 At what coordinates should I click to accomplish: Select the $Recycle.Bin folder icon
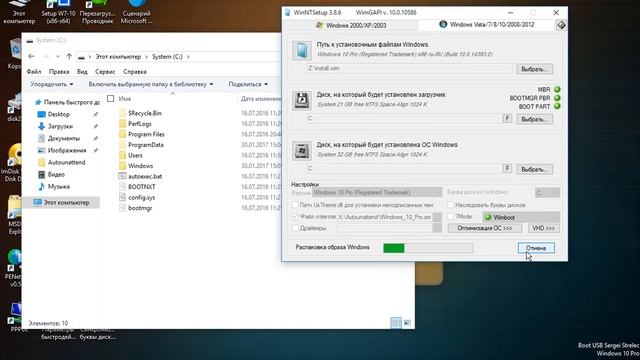point(122,113)
